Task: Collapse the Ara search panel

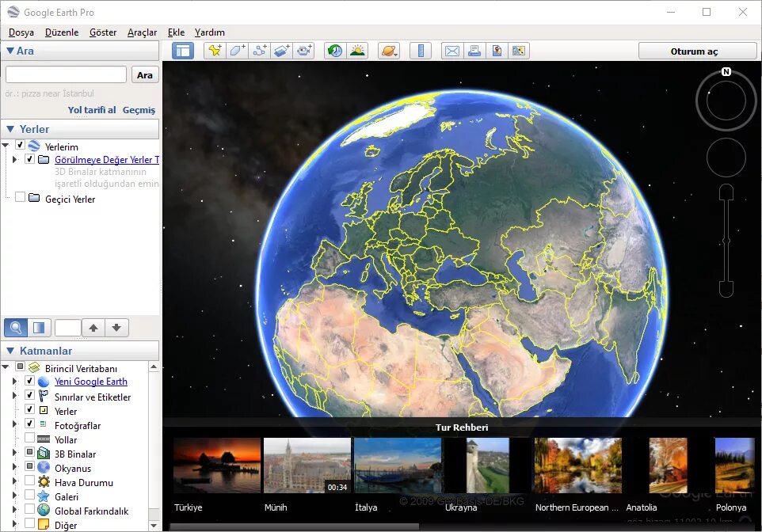Action: click(10, 51)
